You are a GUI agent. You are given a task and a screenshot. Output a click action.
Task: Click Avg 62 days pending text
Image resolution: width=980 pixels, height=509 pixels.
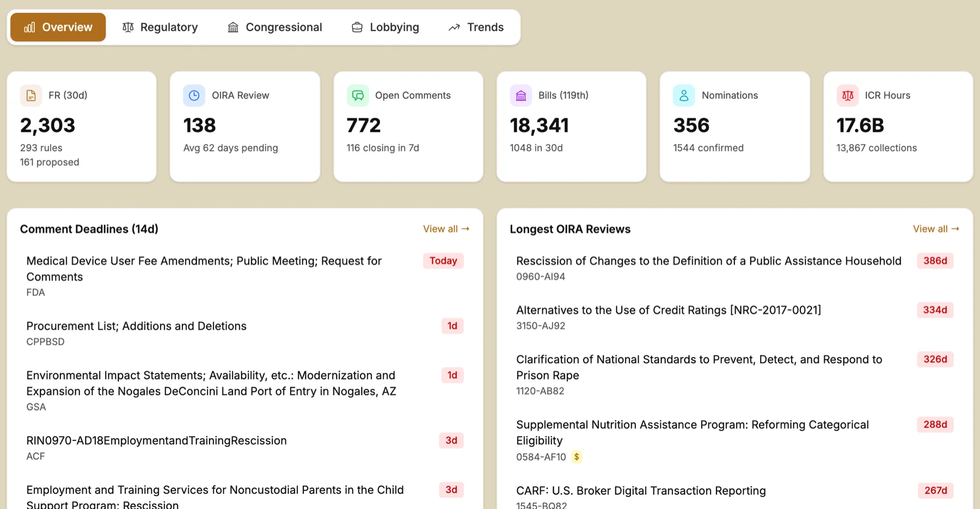point(231,148)
